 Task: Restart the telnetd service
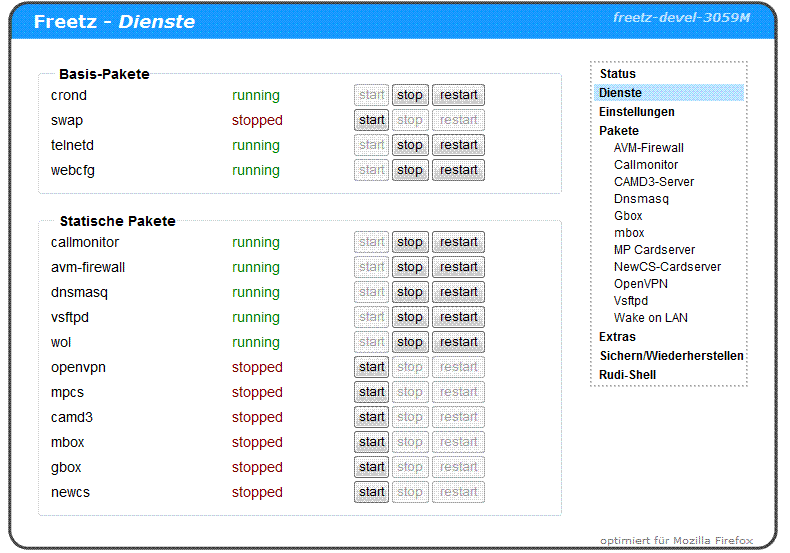458,146
